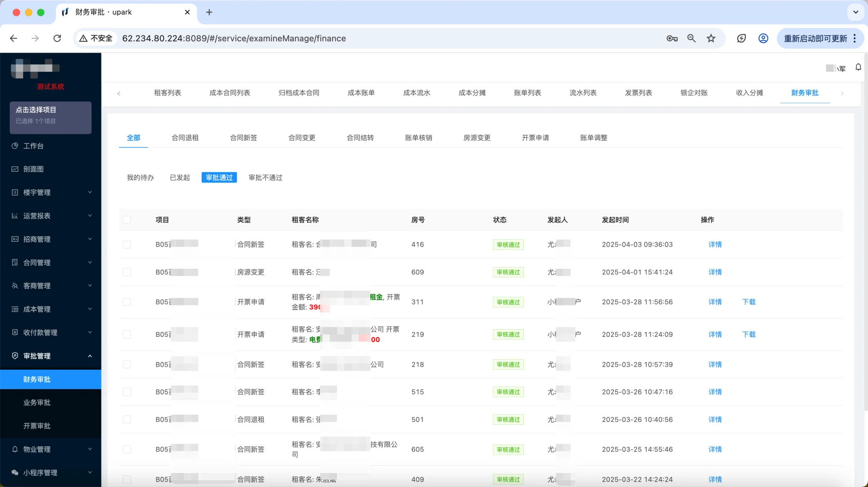Screen dimensions: 868x487
Task: Select the 运营报表 reports icon
Action: click(14, 216)
